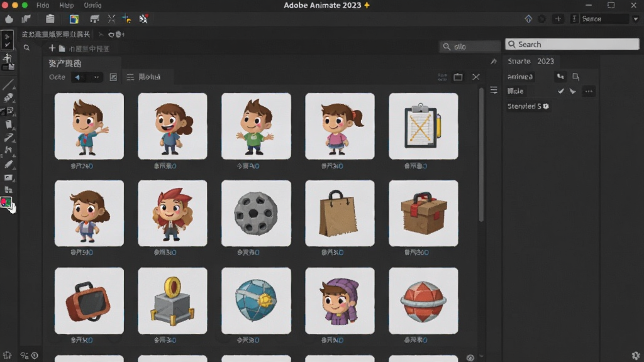Select the brown paper bag thumbnail
644x362 pixels.
click(340, 214)
